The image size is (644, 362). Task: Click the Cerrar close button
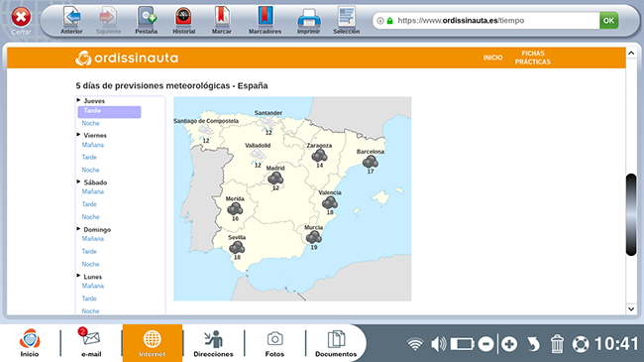[x=21, y=21]
